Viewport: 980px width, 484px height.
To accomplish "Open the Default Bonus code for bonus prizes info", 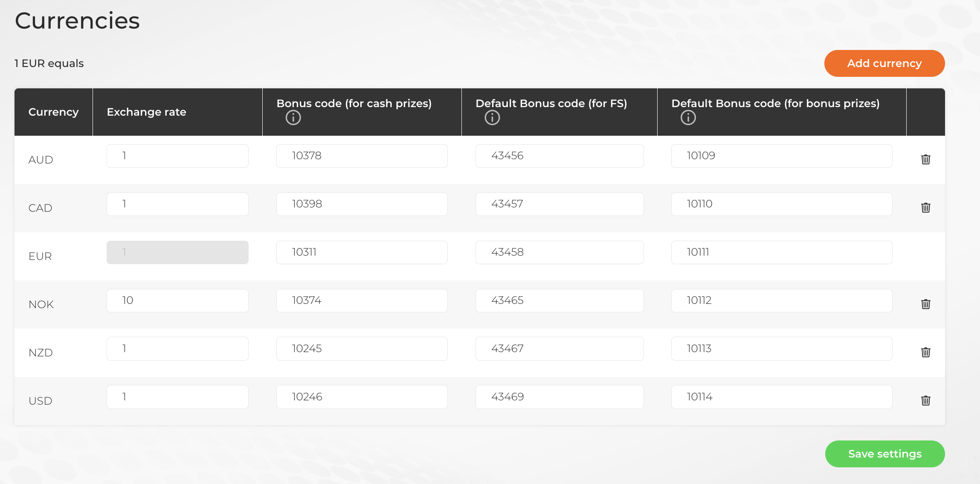I will click(688, 118).
